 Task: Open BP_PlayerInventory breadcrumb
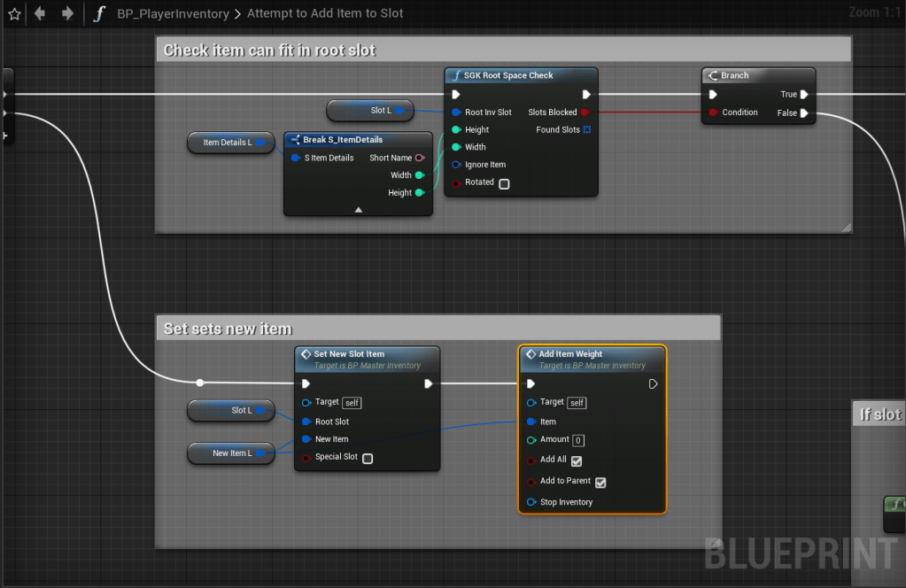click(x=173, y=13)
